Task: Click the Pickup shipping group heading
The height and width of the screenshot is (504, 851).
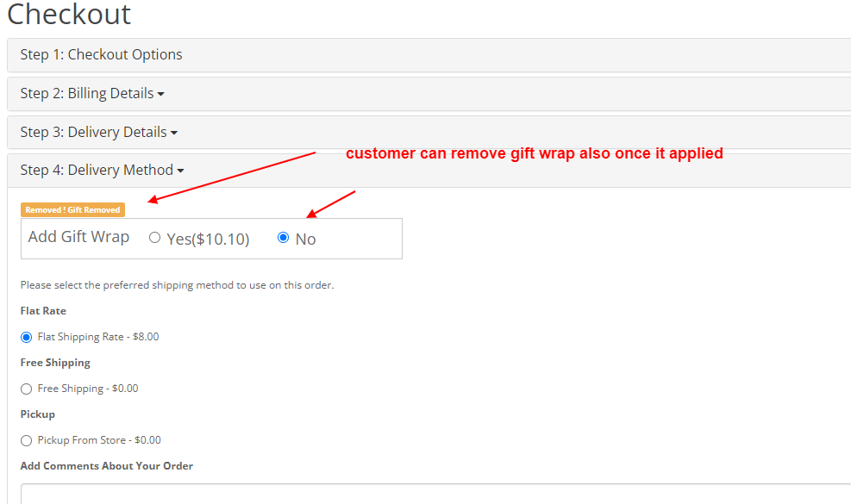Action: 37,414
